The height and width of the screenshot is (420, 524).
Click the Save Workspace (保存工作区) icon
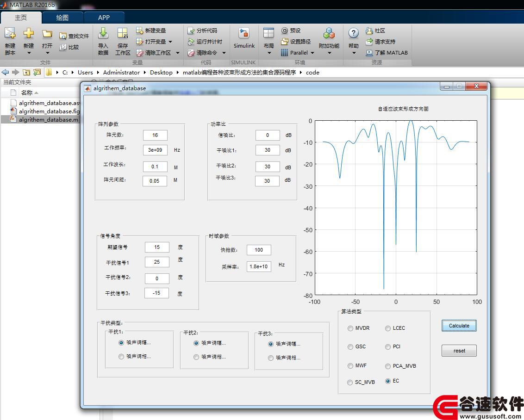coord(122,33)
